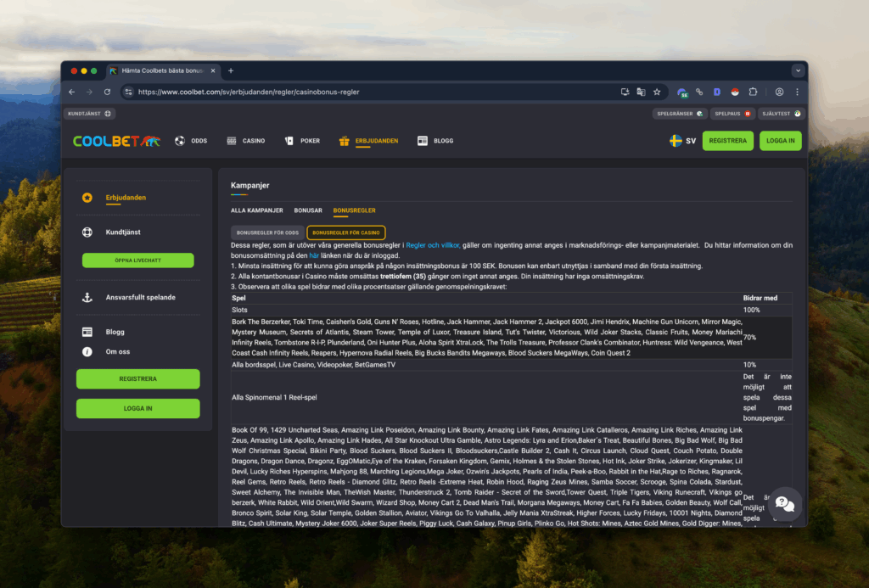Follow the Regler och villkor link
This screenshot has width=869, height=588.
coord(433,245)
